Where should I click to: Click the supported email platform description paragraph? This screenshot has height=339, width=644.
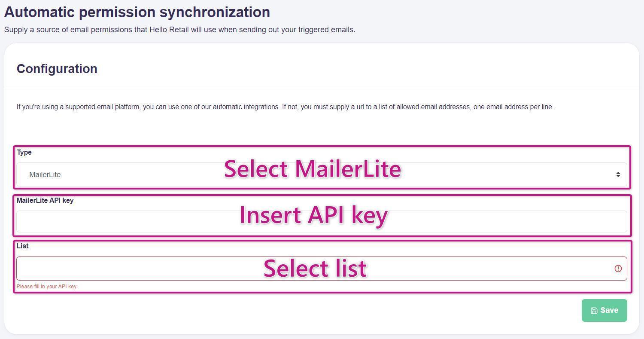pyautogui.click(x=285, y=107)
